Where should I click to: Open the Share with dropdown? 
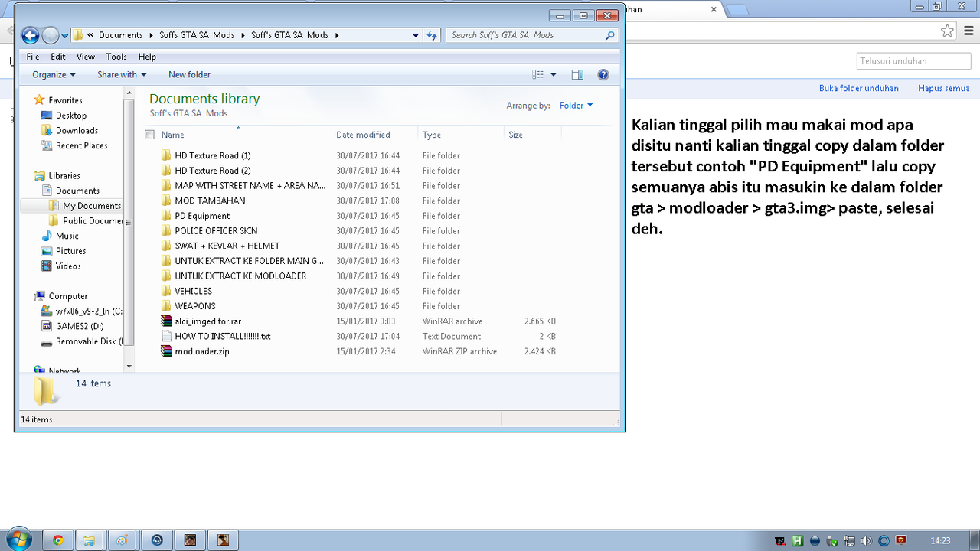[x=122, y=75]
